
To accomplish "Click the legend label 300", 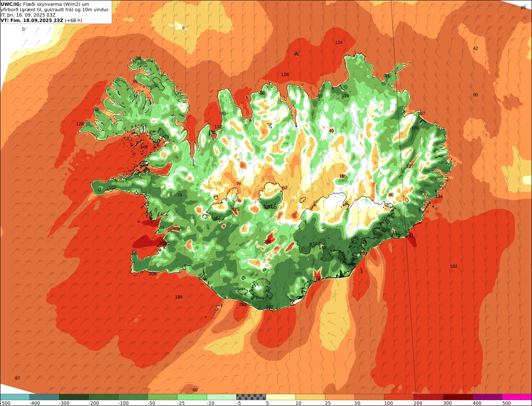I will click(447, 403).
